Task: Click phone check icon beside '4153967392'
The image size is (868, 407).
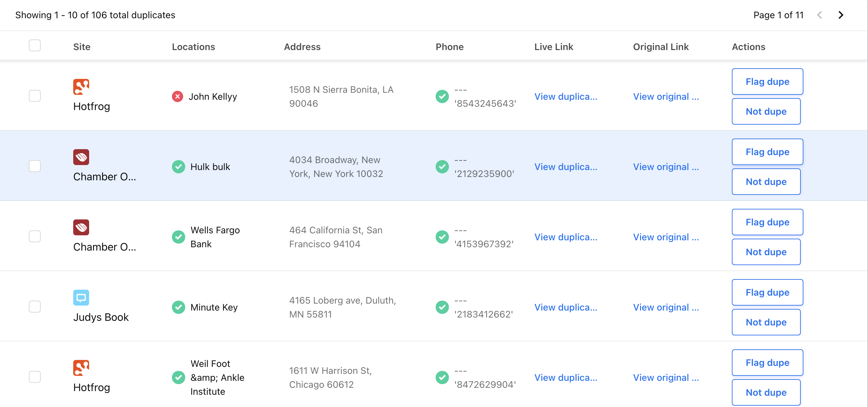Action: [x=442, y=237]
